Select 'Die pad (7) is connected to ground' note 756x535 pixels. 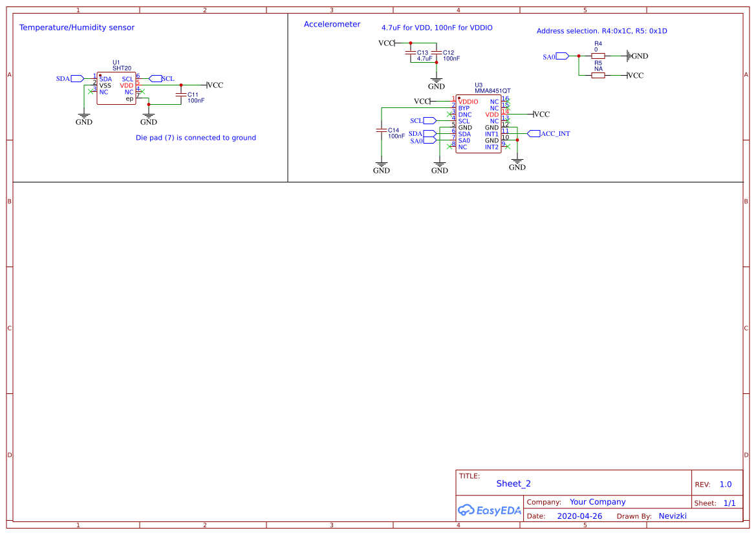196,138
